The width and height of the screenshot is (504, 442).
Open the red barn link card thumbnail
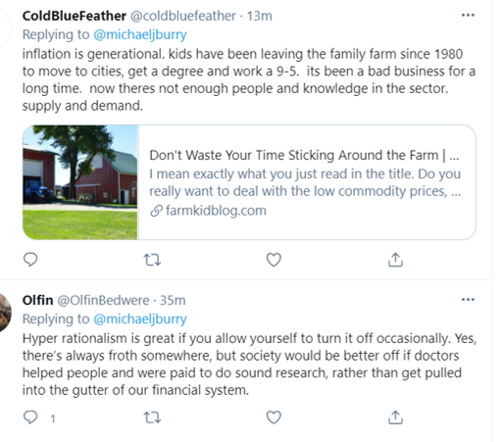pyautogui.click(x=80, y=182)
